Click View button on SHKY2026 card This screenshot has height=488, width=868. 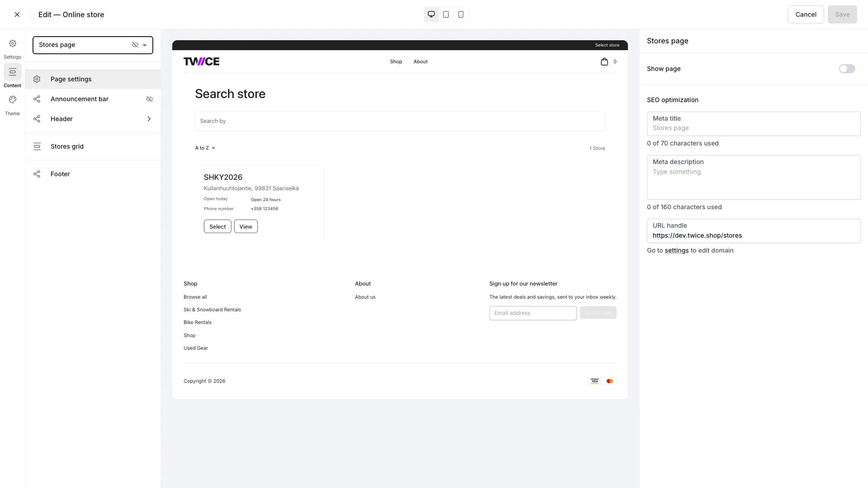(x=246, y=226)
